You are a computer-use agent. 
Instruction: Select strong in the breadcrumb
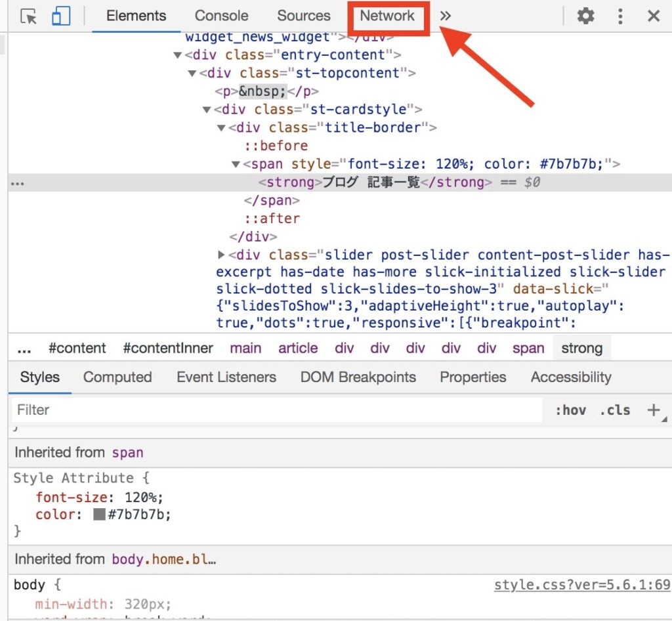tap(582, 348)
